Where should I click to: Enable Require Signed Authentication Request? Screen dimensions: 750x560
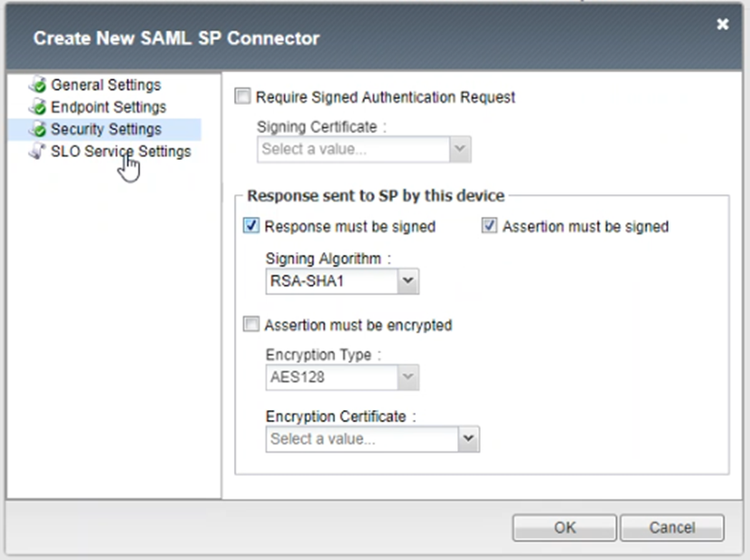[242, 97]
